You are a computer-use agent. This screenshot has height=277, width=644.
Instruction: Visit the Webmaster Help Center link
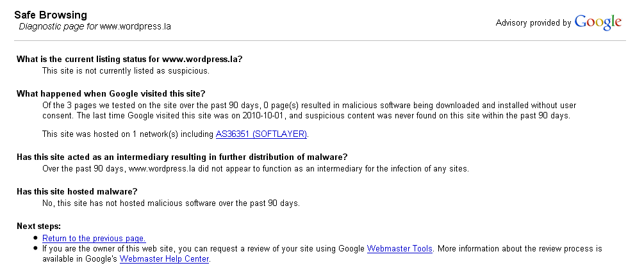coord(164,259)
